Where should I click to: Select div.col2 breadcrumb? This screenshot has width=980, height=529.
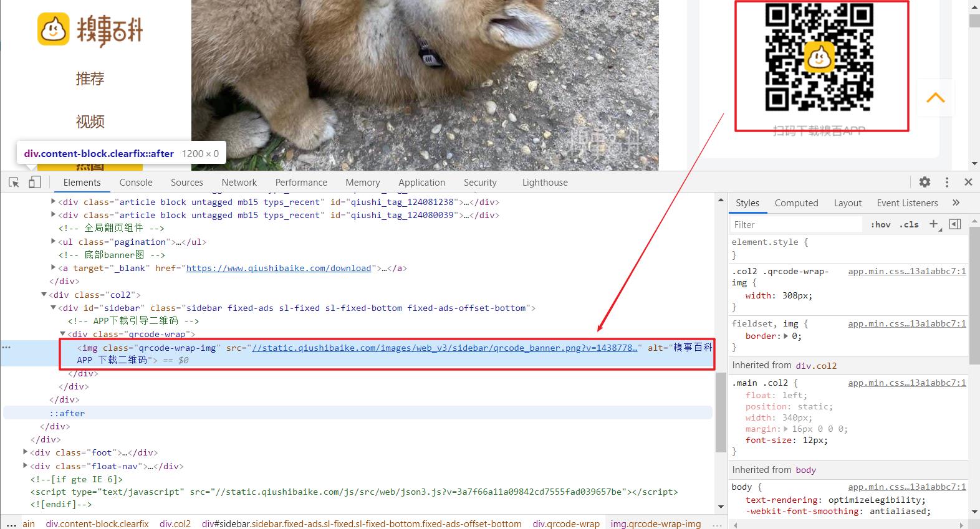tap(175, 523)
